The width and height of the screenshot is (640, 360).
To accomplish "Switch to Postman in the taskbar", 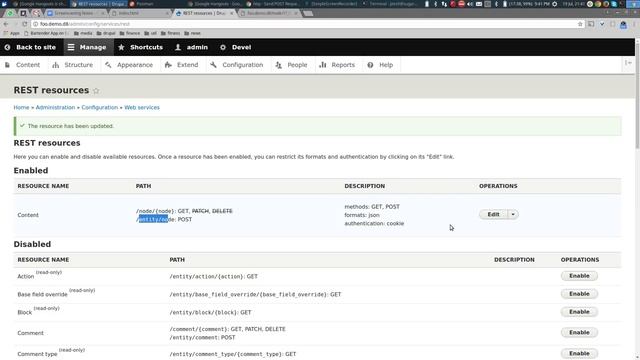I will click(142, 4).
